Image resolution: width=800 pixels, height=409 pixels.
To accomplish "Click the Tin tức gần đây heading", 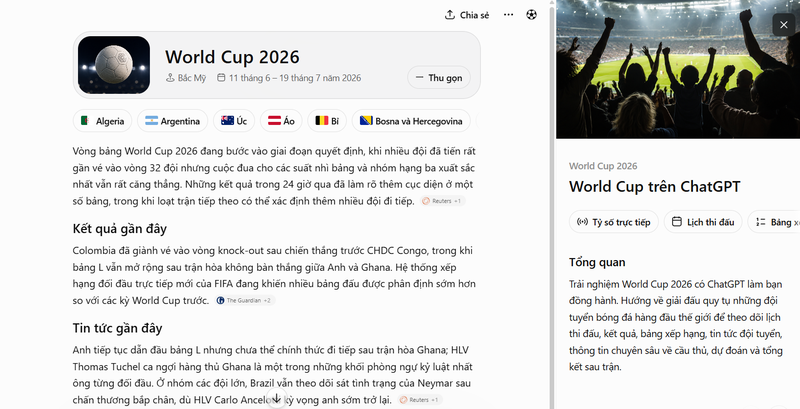I will [117, 328].
